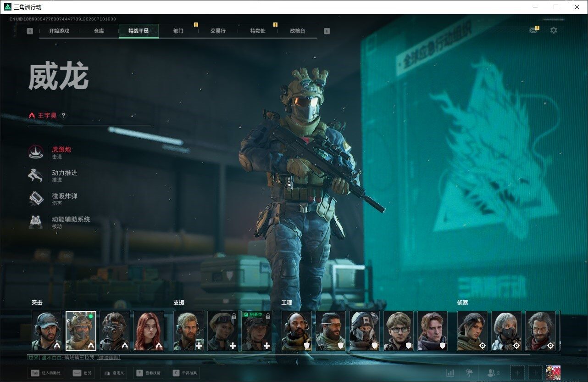Switch to the 特勤处 tab
Screen dimensions: 588x382
258,31
